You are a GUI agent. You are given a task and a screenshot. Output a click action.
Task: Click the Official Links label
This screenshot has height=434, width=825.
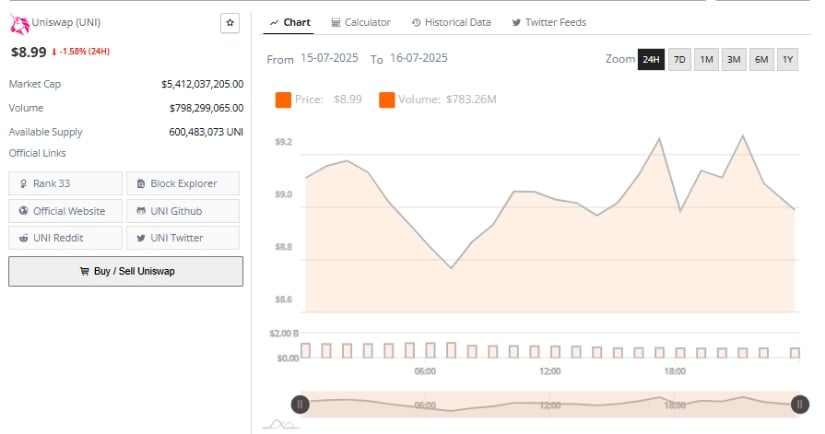37,153
